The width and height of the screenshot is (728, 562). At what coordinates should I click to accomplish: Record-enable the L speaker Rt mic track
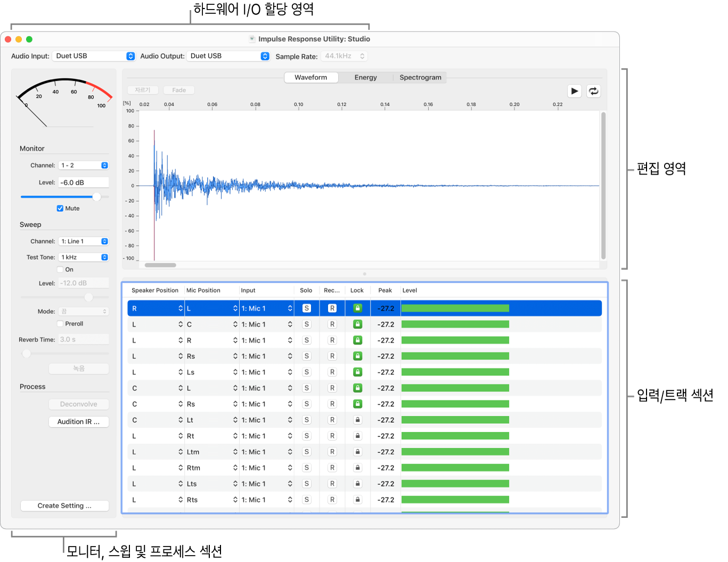click(332, 436)
